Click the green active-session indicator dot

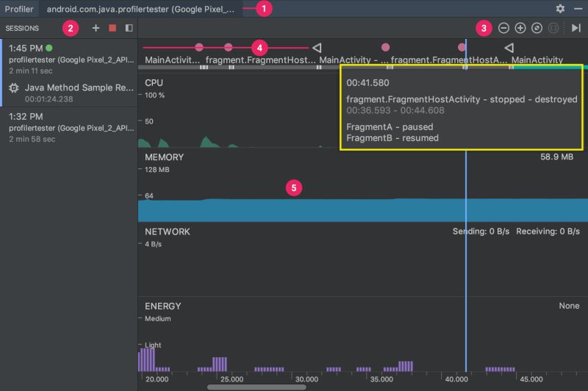(x=49, y=48)
